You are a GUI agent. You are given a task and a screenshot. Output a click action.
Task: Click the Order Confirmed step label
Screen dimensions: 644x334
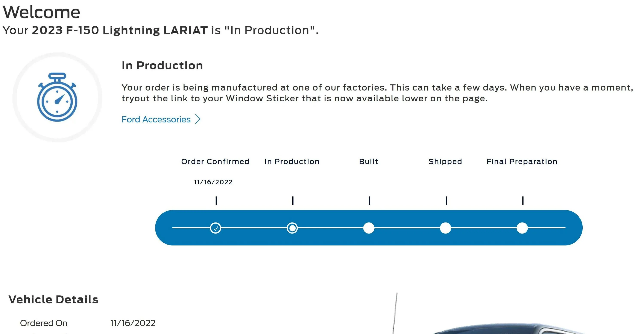click(215, 162)
